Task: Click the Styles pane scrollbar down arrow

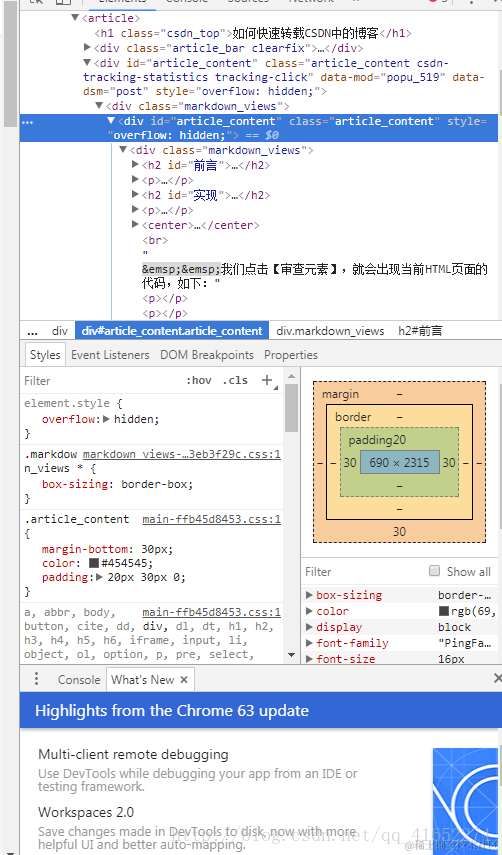Action: (292, 655)
